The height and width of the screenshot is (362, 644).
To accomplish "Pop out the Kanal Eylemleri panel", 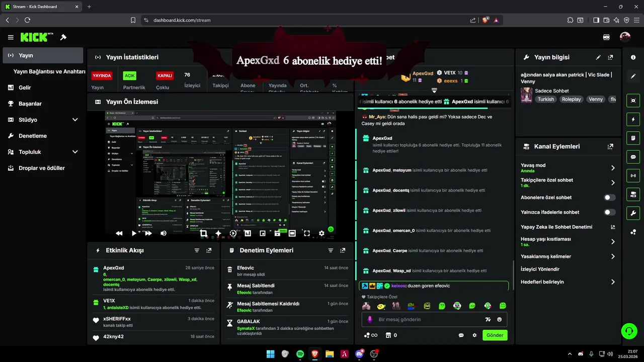I will tap(610, 146).
